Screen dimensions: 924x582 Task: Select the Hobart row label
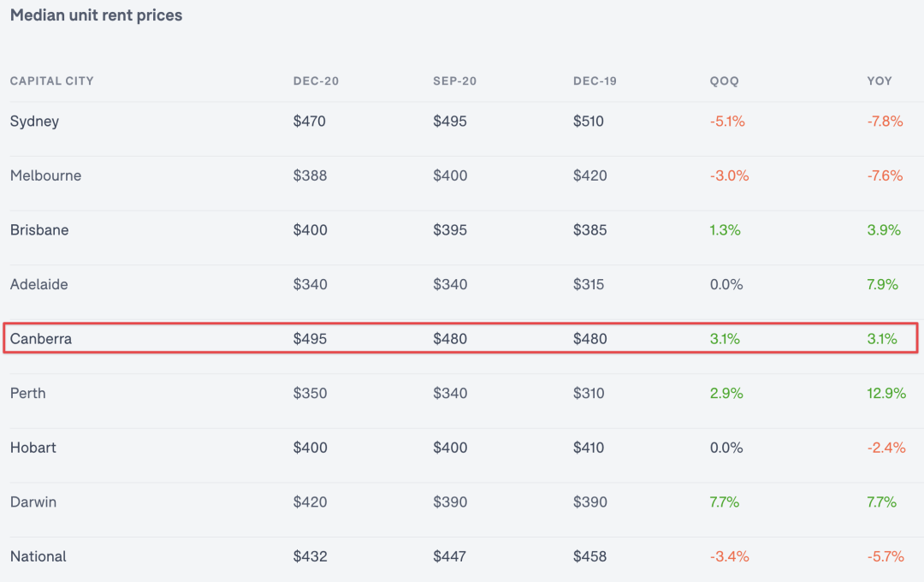pyautogui.click(x=33, y=448)
